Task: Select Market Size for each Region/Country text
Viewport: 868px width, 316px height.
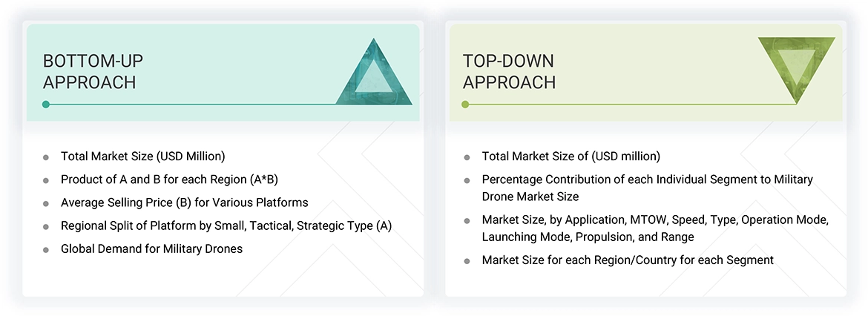Action: pyautogui.click(x=628, y=260)
